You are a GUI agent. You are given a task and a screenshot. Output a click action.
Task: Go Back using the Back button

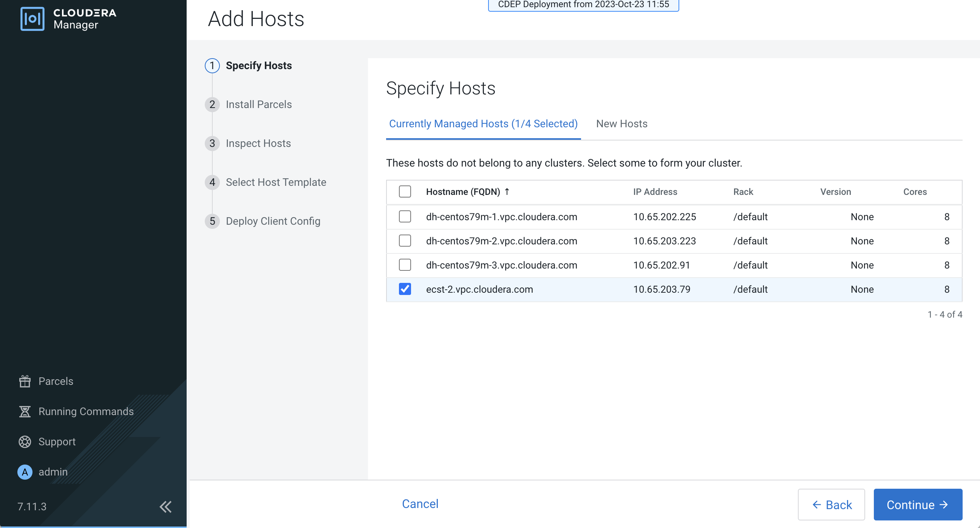coord(831,505)
